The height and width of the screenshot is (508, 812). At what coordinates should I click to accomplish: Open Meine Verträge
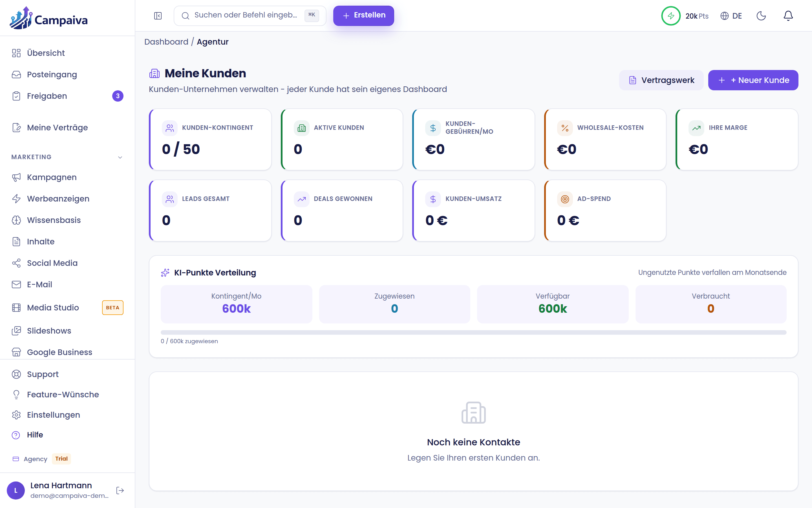(x=67, y=128)
